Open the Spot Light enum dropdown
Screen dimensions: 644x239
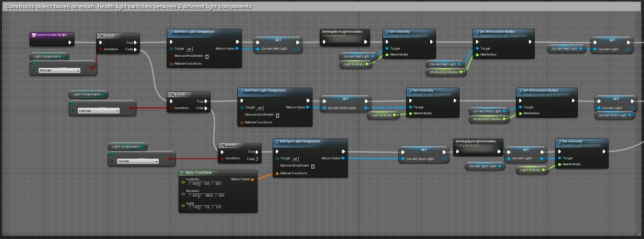pyautogui.click(x=138, y=161)
